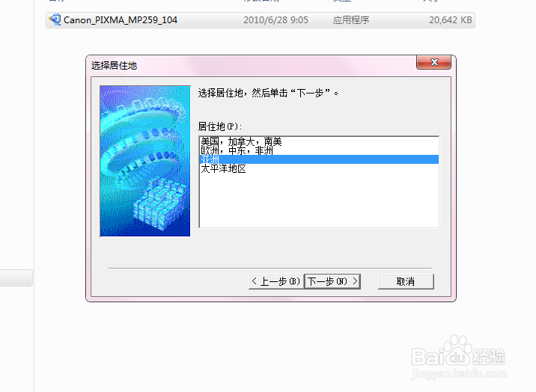Click the Canon setup wizard artwork image
This screenshot has width=536, height=392.
click(145, 161)
